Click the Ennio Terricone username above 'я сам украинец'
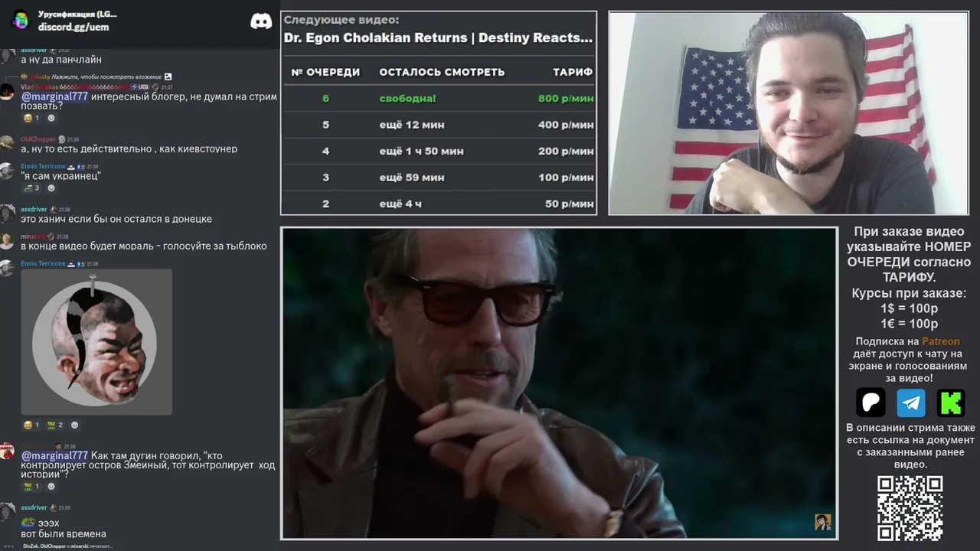This screenshot has width=980, height=551. click(43, 166)
